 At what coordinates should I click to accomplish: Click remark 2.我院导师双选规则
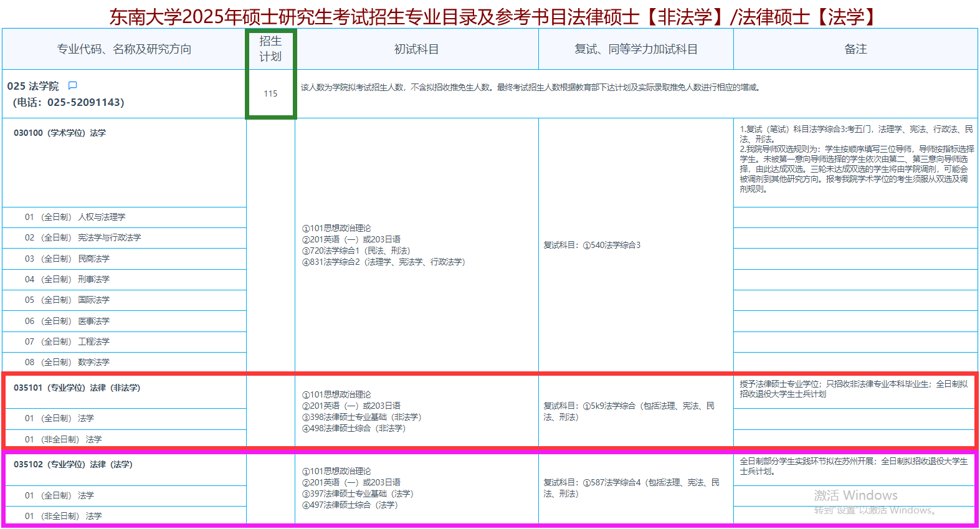pos(856,169)
